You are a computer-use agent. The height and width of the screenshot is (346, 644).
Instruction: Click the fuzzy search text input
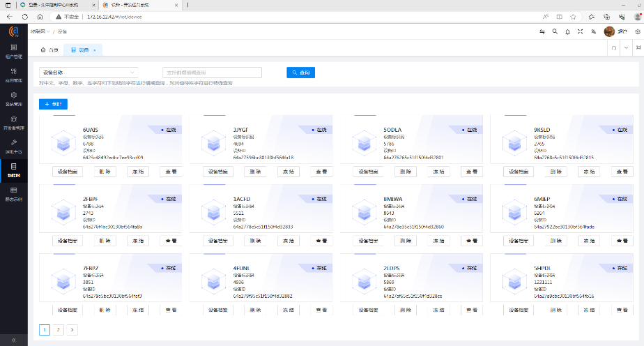pos(213,73)
